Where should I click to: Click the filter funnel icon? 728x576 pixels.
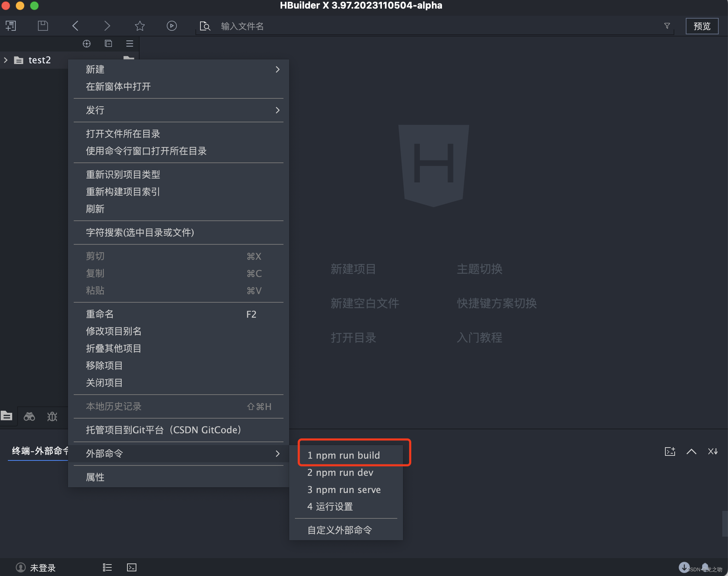click(x=667, y=26)
